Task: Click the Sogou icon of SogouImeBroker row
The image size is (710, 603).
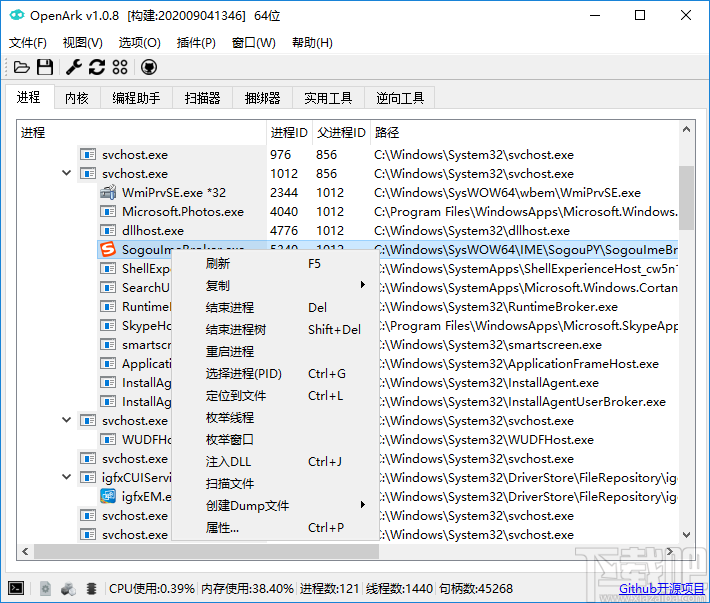Action: click(x=108, y=249)
